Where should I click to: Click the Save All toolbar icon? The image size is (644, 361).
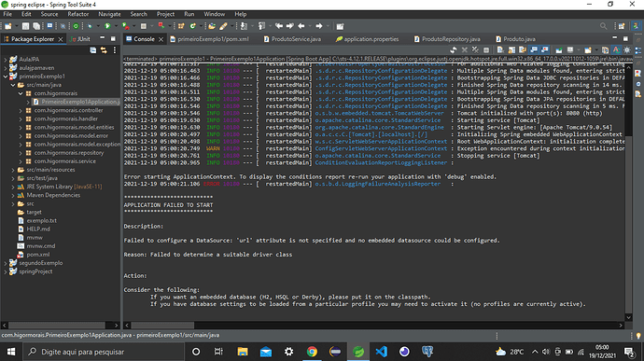[36, 26]
